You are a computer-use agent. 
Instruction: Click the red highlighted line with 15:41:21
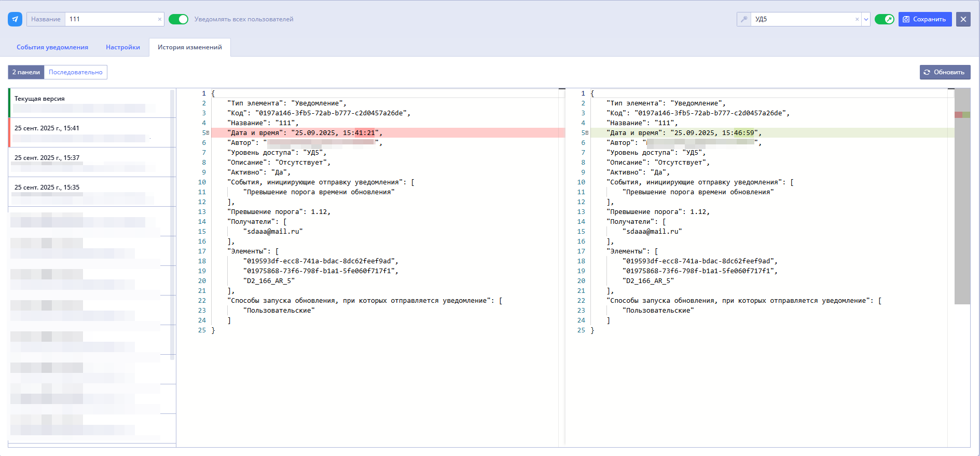coord(388,133)
